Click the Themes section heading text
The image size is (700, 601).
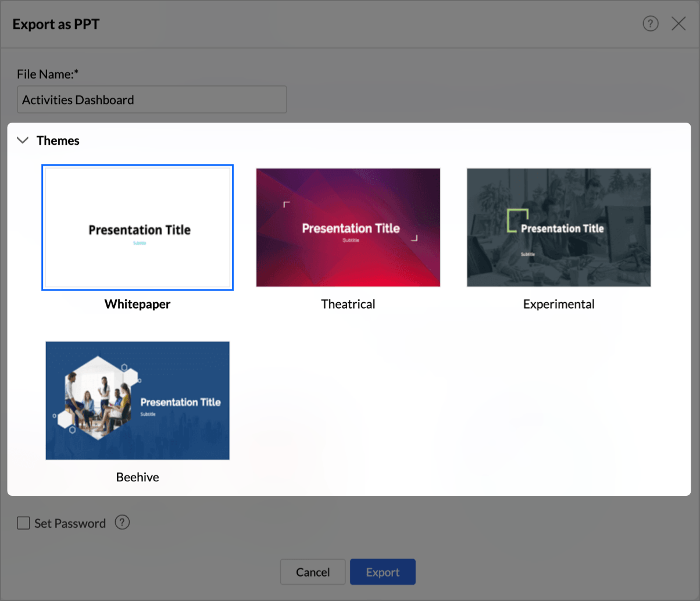coord(58,141)
